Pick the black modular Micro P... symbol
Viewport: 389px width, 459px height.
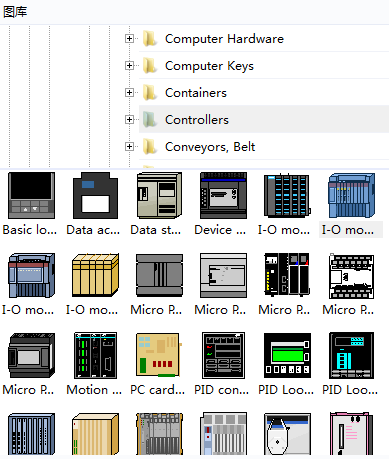pyautogui.click(x=287, y=275)
